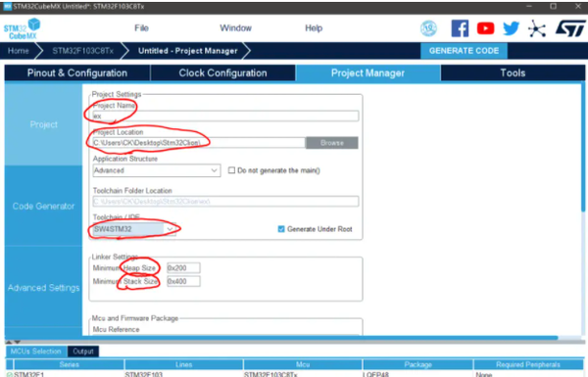Select the STM32F103C8Tx Mcu table cell

coord(303,374)
